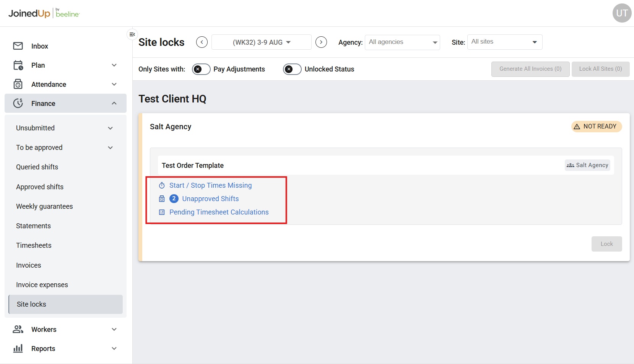Screen dimensions: 634x364
Task: Expand the Plan menu chevron
Action: 114,65
